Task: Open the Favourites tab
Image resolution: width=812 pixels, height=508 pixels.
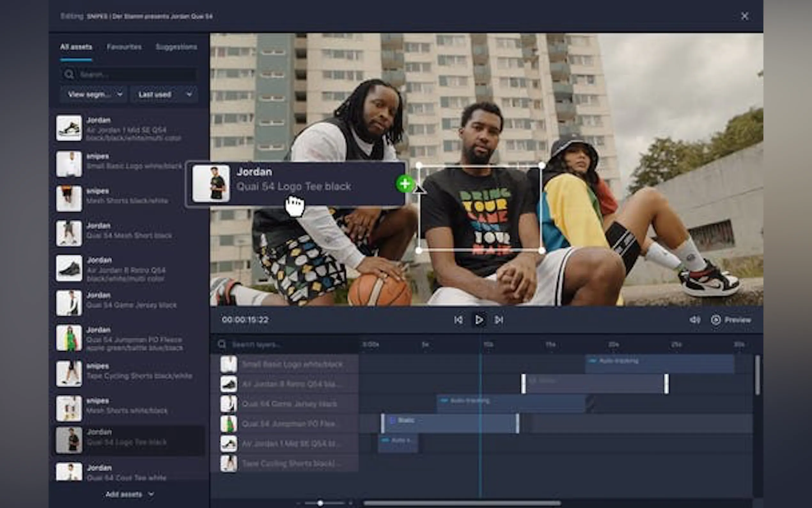Action: click(x=124, y=47)
